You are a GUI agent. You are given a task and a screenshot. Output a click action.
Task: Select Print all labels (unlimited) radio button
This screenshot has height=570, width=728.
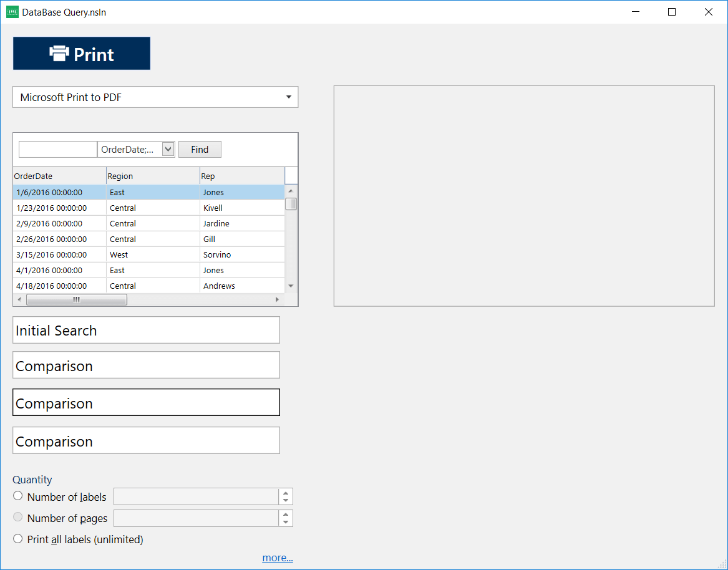pyautogui.click(x=17, y=538)
